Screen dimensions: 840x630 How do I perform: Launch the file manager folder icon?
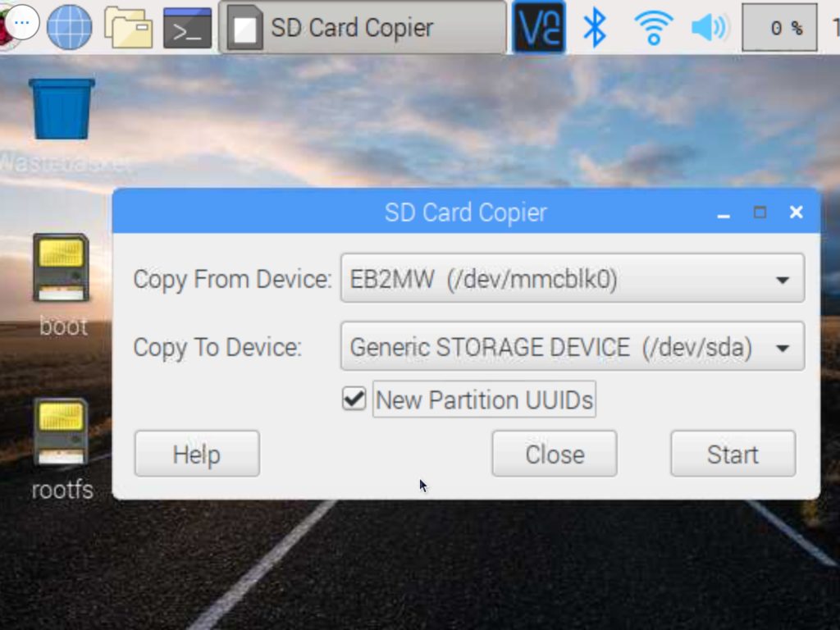click(129, 27)
